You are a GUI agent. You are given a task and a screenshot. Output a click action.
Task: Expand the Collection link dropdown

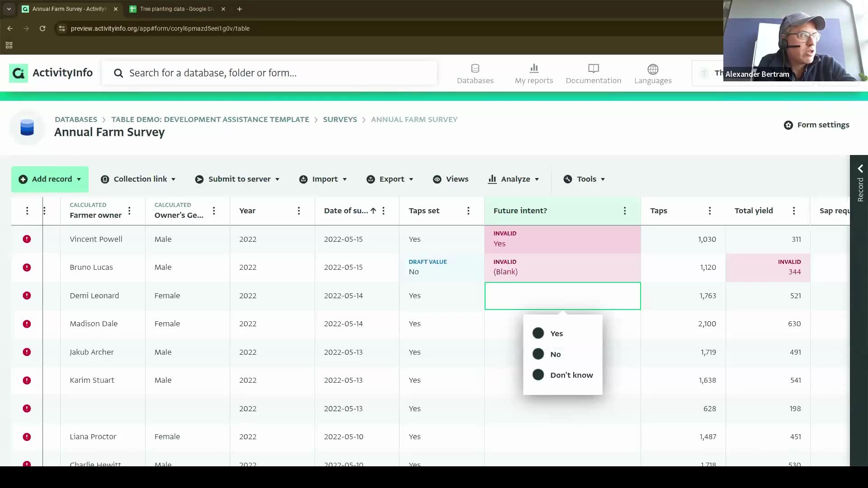tap(173, 179)
